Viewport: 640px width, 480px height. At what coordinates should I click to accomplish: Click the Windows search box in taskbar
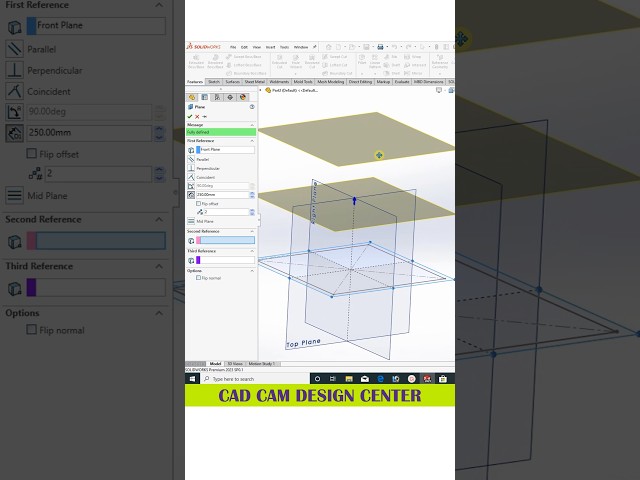click(x=256, y=379)
